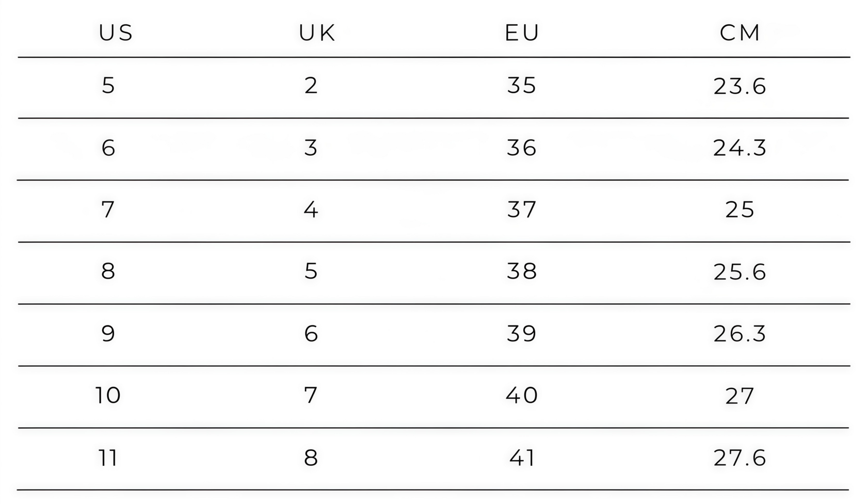Viewport: 867px width, 504px height.
Task: Click the UK column header
Action: [317, 33]
